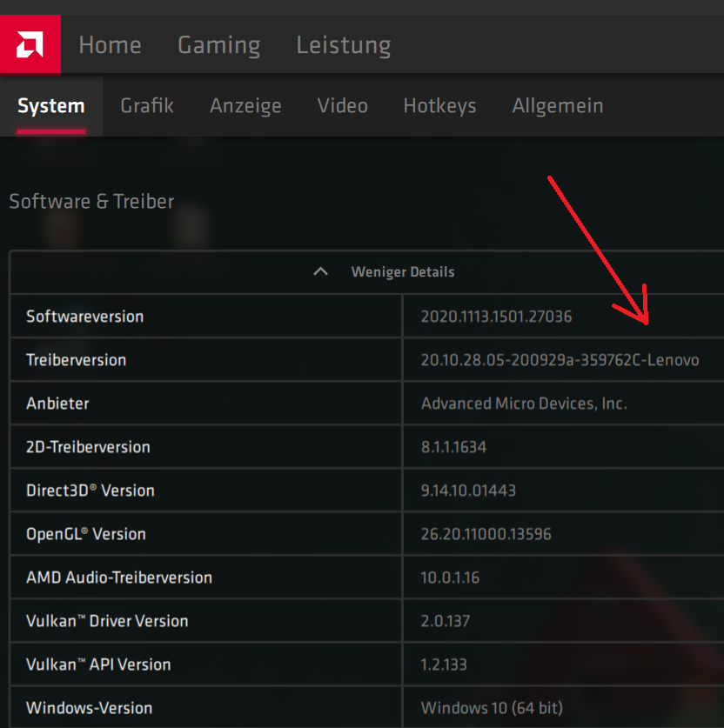Screen dimensions: 724x728
Task: Click the Vulkan Driver Version label
Action: click(x=107, y=621)
